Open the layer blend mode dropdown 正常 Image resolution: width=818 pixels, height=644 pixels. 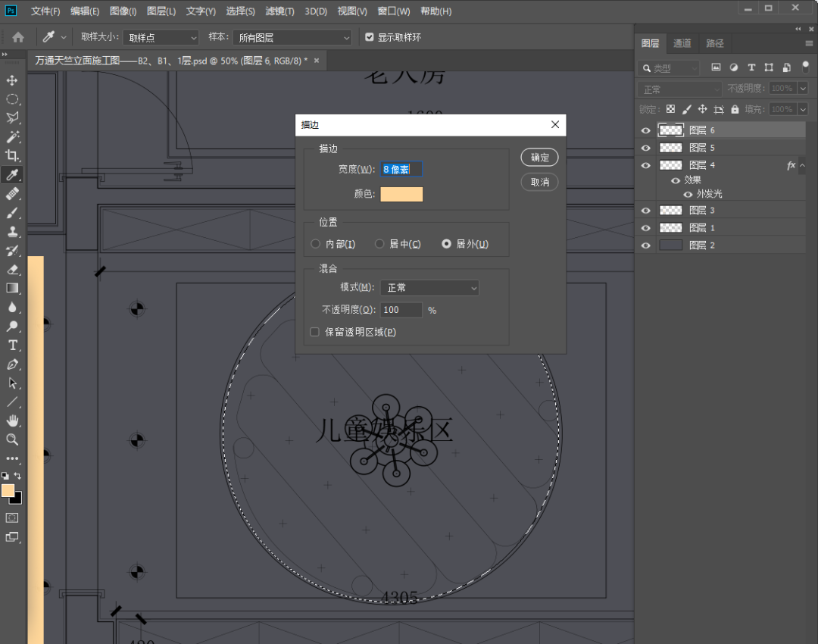(679, 89)
